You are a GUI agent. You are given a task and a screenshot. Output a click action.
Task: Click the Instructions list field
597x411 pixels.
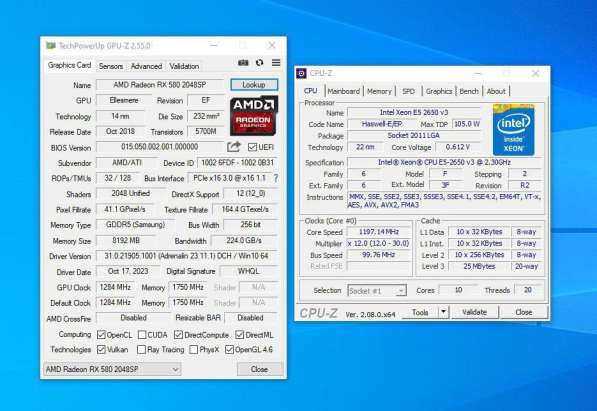[444, 201]
